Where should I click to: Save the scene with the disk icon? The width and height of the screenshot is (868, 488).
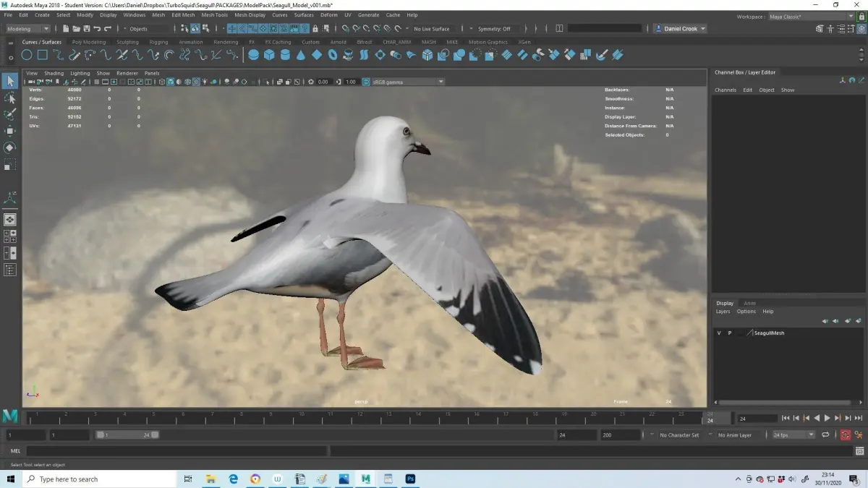86,29
